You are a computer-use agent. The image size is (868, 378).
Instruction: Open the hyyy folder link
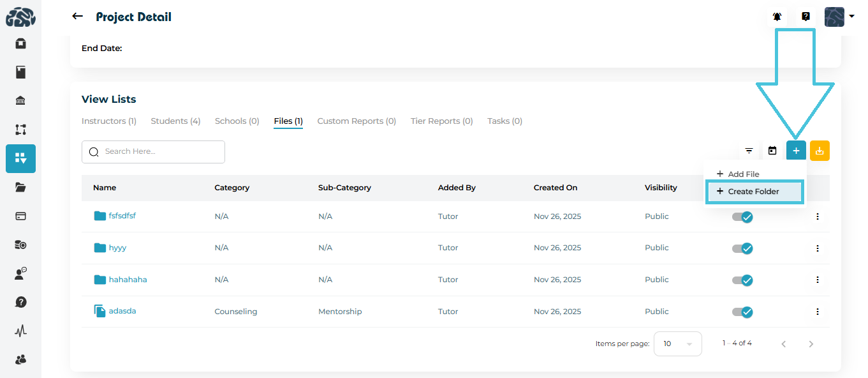tap(117, 248)
